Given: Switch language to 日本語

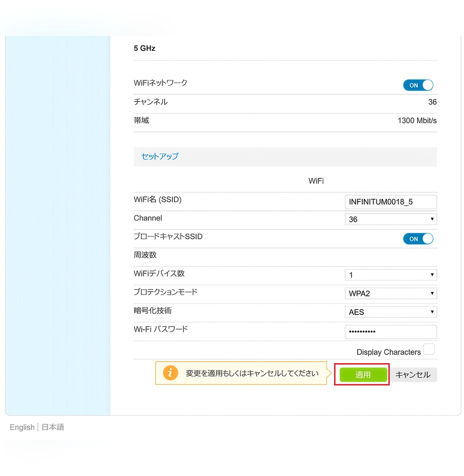Looking at the screenshot, I should tap(53, 427).
